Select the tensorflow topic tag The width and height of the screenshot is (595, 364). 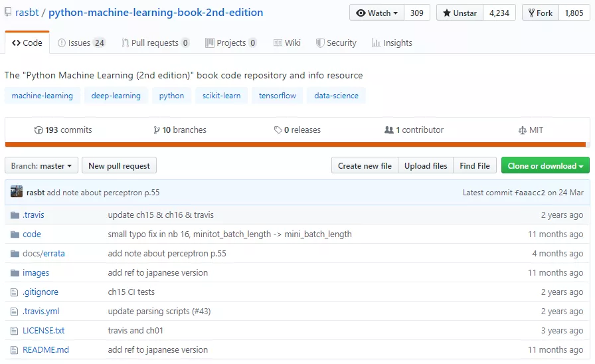click(278, 96)
